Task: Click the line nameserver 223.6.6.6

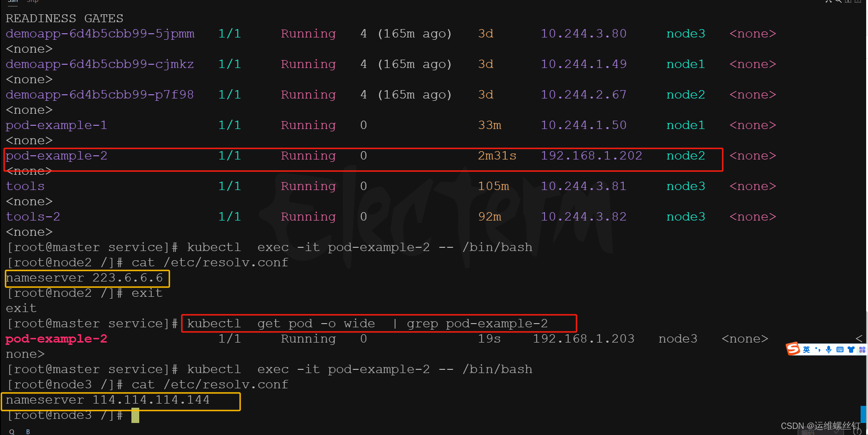Action: click(84, 278)
